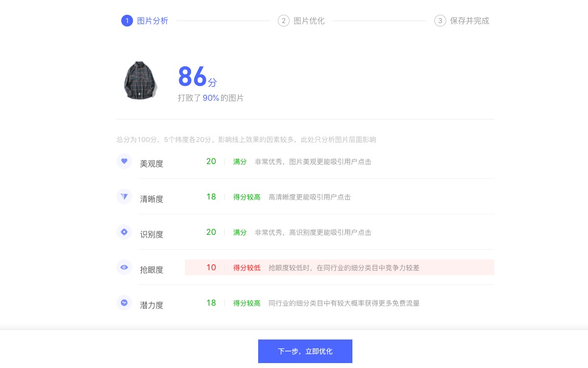
Task: Click the target icon beside 识别度
Action: click(x=124, y=232)
